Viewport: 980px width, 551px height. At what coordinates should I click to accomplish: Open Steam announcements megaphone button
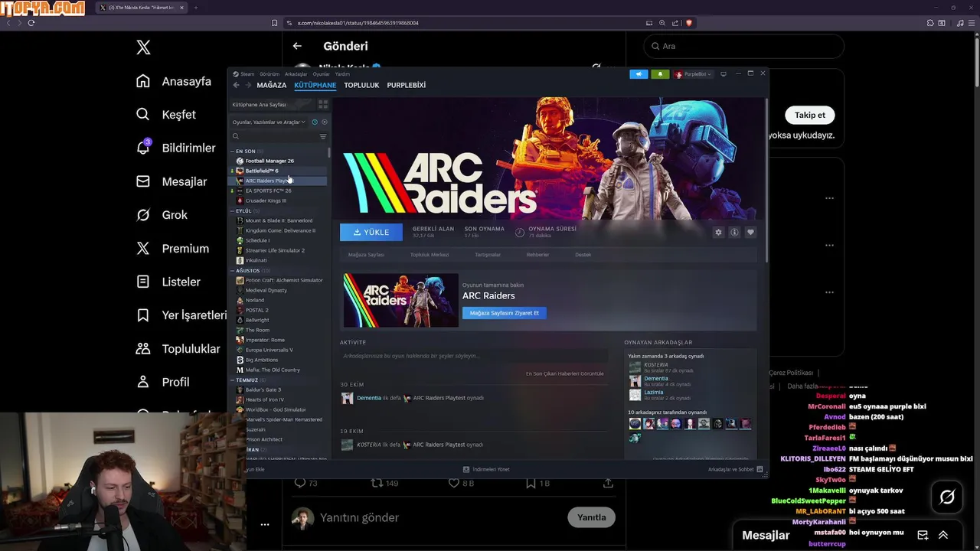[639, 74]
